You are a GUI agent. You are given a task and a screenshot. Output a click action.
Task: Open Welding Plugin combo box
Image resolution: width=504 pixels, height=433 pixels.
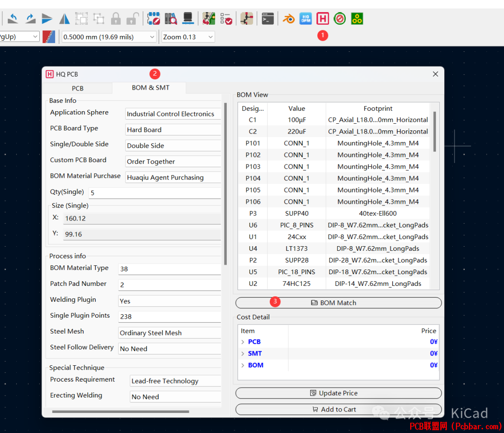[x=170, y=301]
